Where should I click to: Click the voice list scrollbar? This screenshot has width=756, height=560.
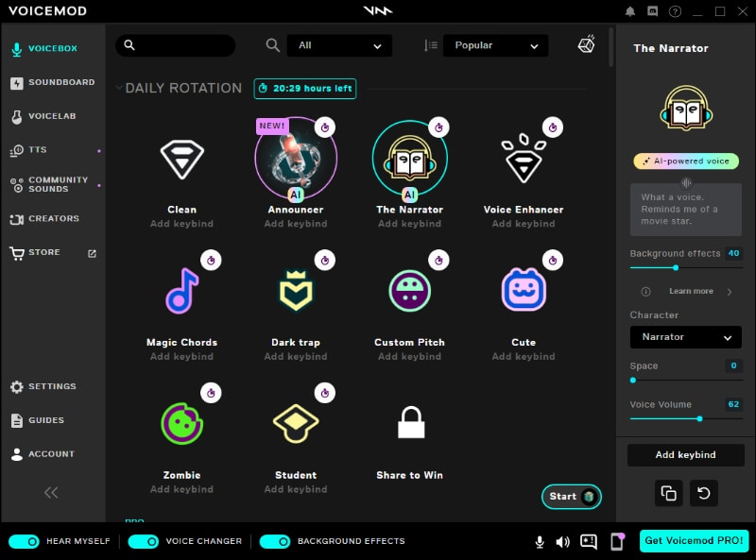pyautogui.click(x=610, y=47)
